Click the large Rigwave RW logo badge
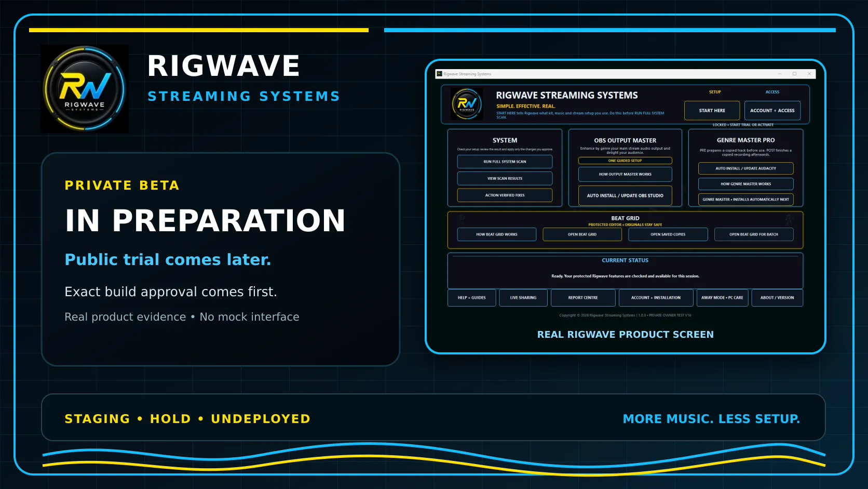Image resolution: width=868 pixels, height=489 pixels. [x=85, y=88]
